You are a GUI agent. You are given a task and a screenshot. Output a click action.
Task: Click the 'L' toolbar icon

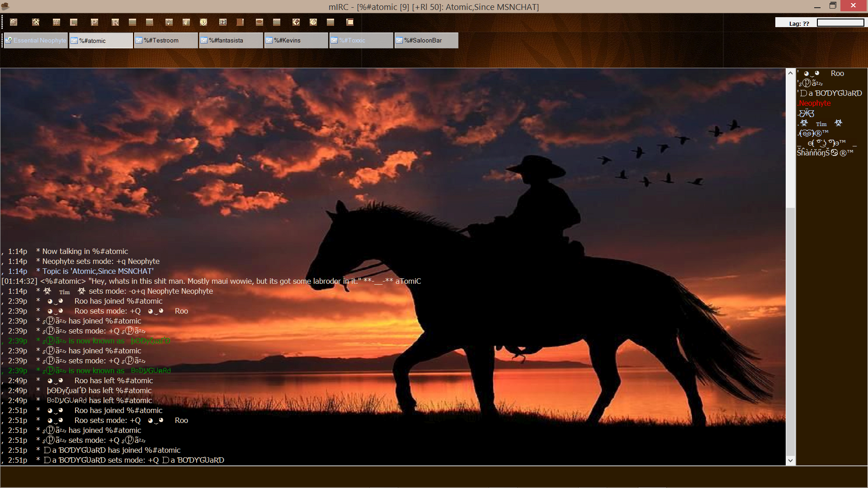point(74,22)
